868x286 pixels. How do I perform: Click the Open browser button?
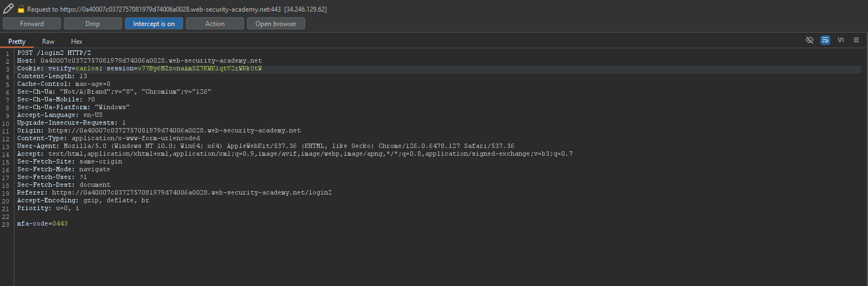click(276, 23)
